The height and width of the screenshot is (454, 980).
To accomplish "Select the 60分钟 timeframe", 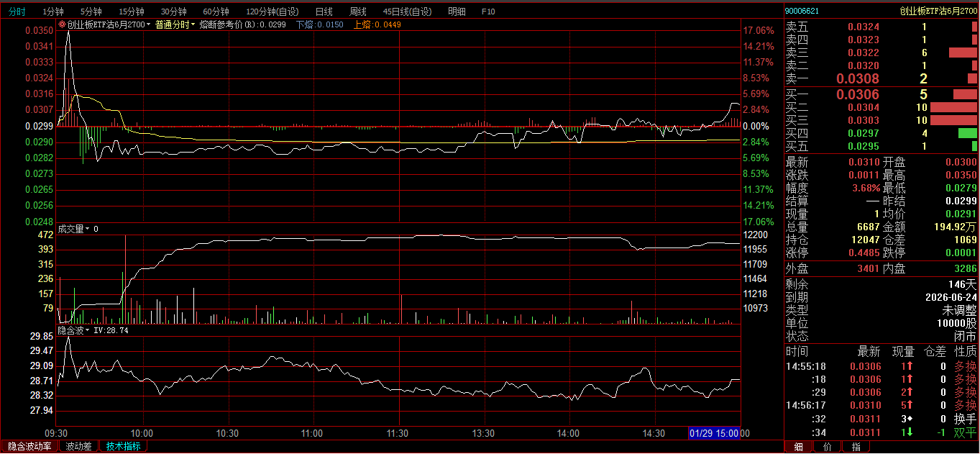I will [216, 12].
